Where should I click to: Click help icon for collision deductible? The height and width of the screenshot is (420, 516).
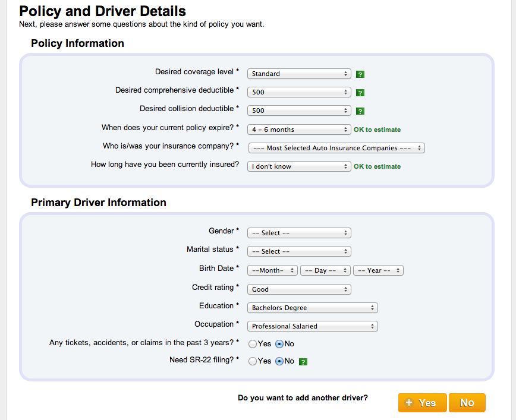(360, 111)
